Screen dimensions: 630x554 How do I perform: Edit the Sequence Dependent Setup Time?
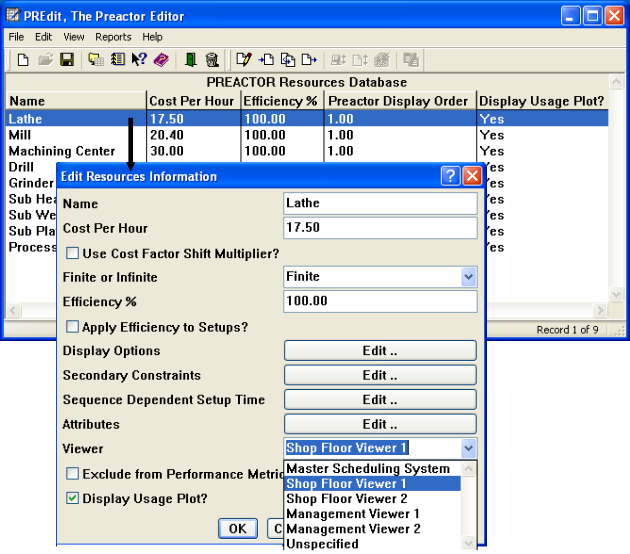coord(380,400)
